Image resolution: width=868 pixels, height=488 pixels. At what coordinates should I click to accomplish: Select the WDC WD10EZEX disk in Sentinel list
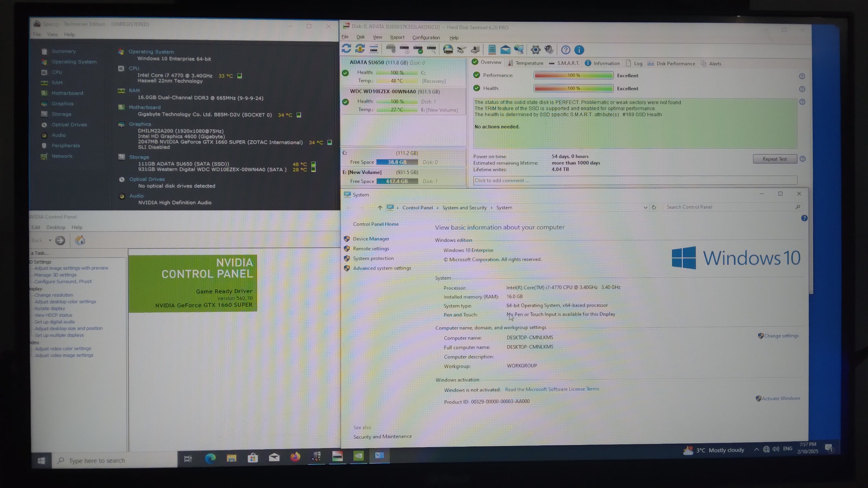[x=403, y=101]
